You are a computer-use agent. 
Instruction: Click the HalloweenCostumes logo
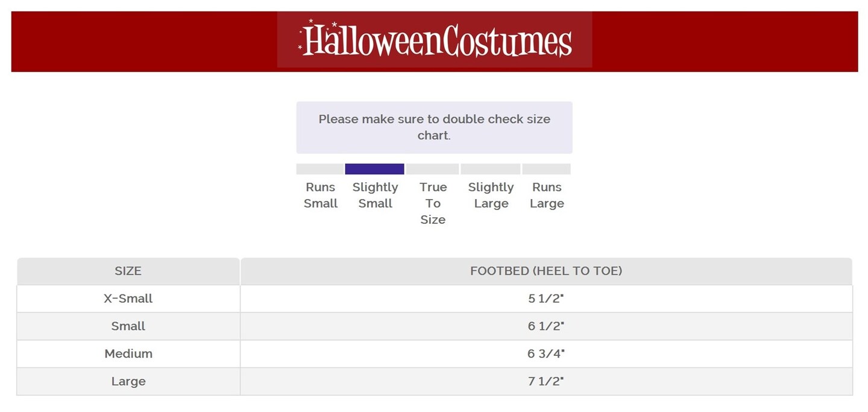point(435,40)
